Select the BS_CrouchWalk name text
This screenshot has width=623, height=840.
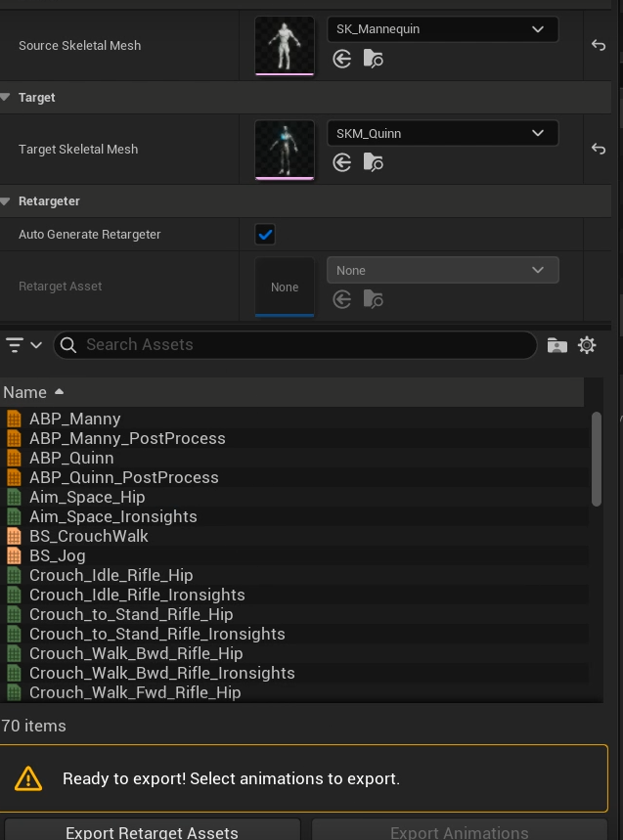pyautogui.click(x=89, y=536)
